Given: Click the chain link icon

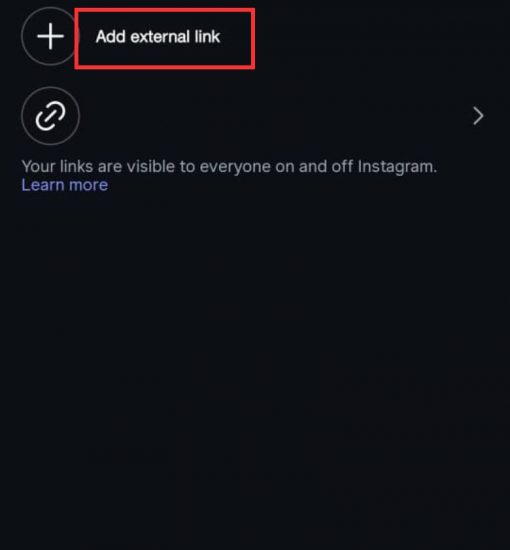Looking at the screenshot, I should [x=51, y=116].
